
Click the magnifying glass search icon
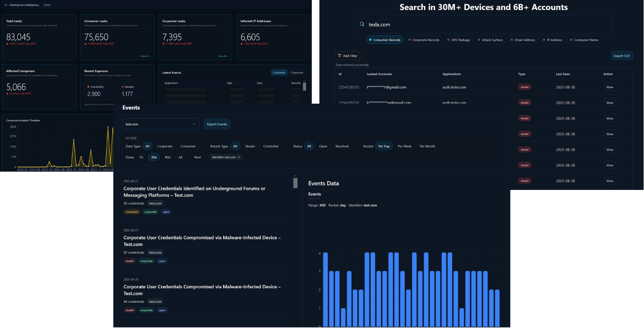[362, 24]
